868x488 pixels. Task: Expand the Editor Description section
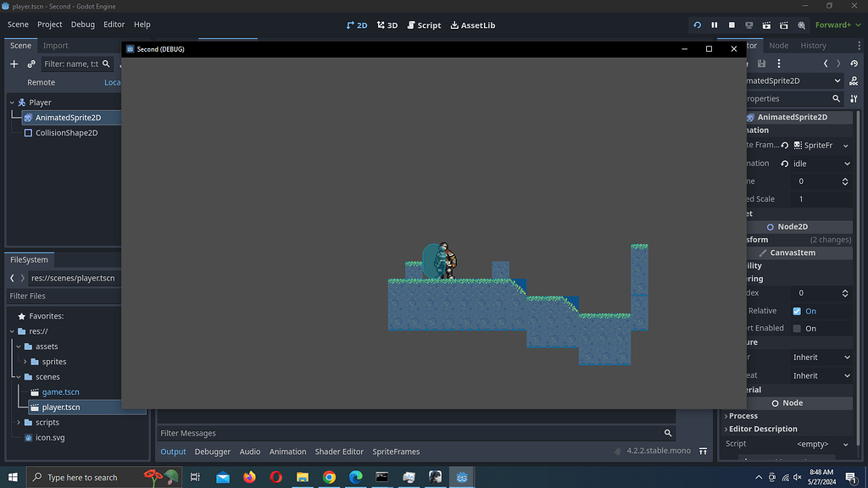tap(761, 429)
